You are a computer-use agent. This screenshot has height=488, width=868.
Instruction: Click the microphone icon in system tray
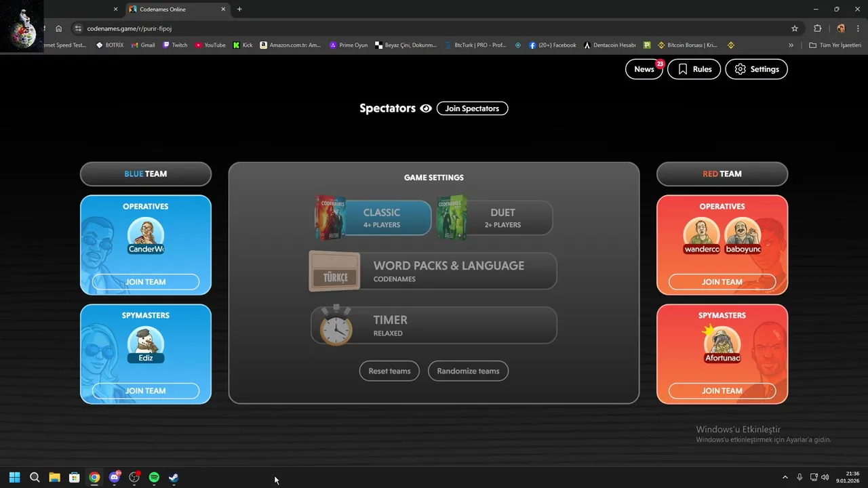tap(800, 477)
